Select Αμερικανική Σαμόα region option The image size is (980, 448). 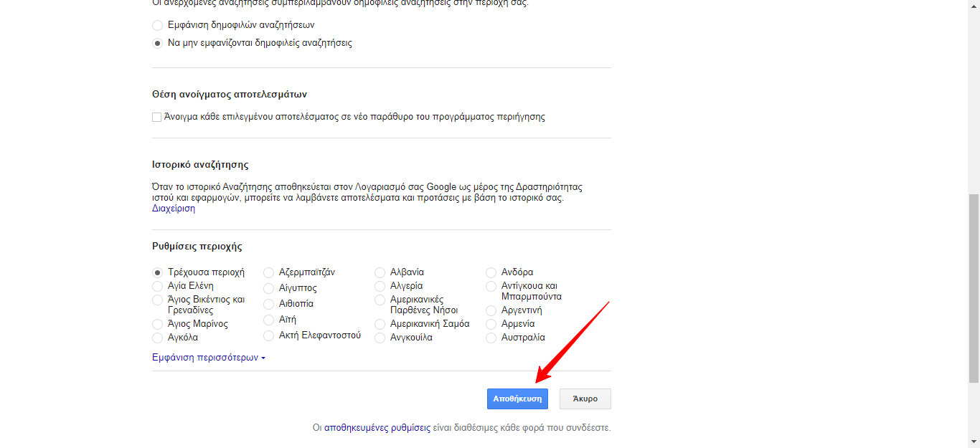(x=380, y=323)
